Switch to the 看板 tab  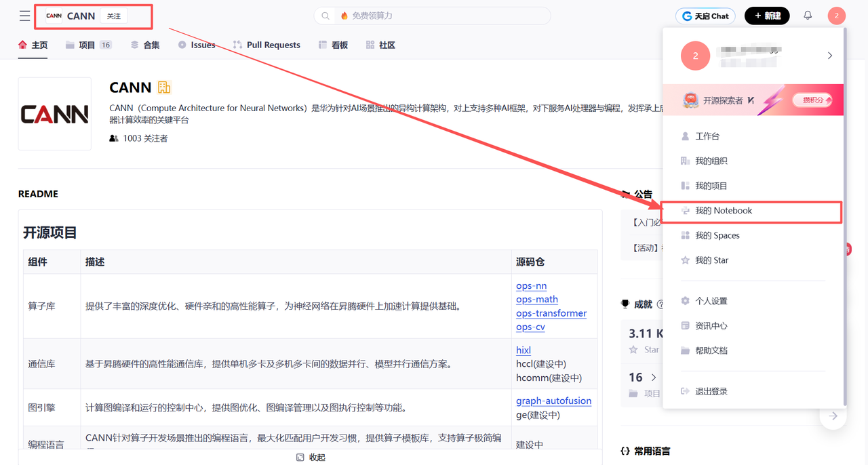[x=333, y=45]
